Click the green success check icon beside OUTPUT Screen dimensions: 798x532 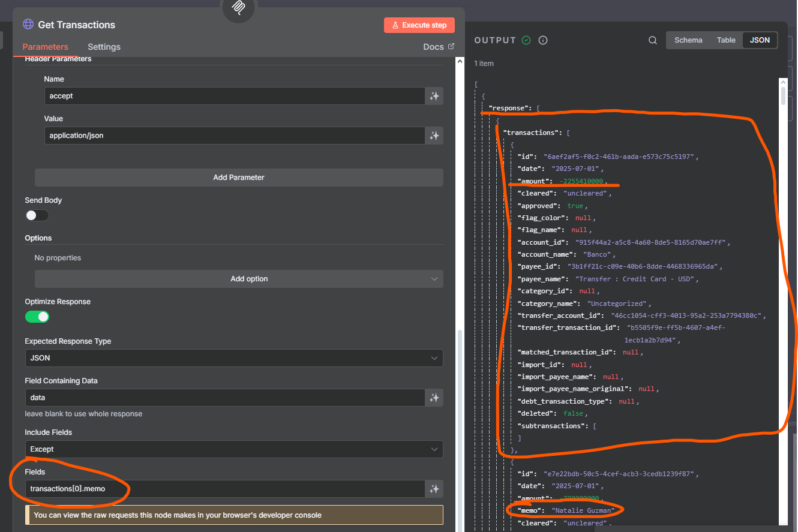(x=526, y=40)
